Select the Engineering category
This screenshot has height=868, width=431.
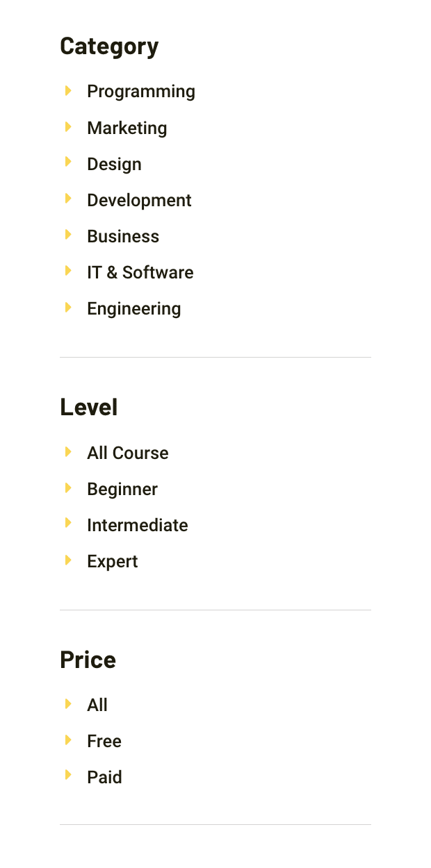click(133, 308)
